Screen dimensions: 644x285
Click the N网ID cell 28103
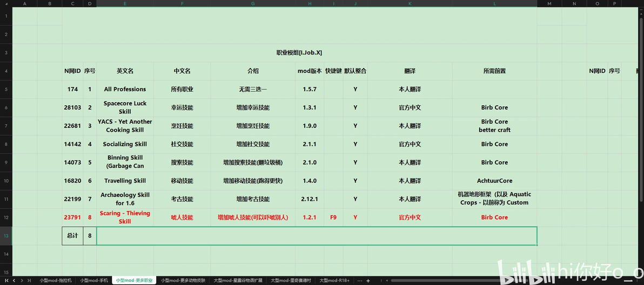(x=72, y=107)
